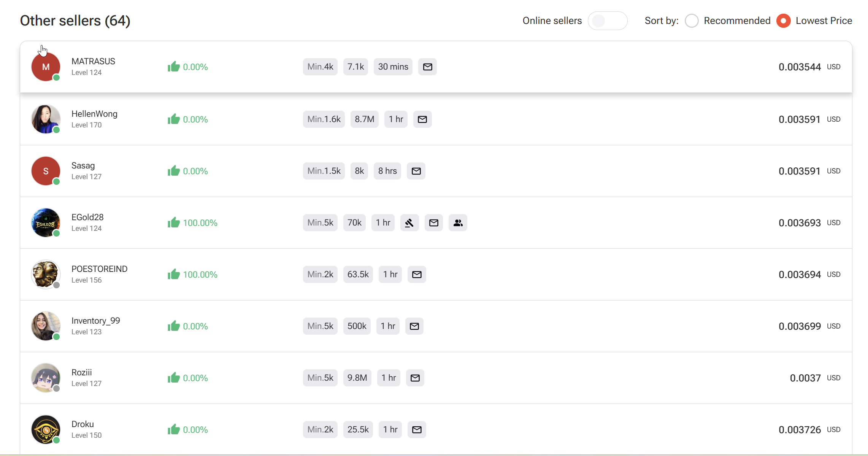Toggle the Online sellers switch
The image size is (868, 456).
(x=607, y=21)
